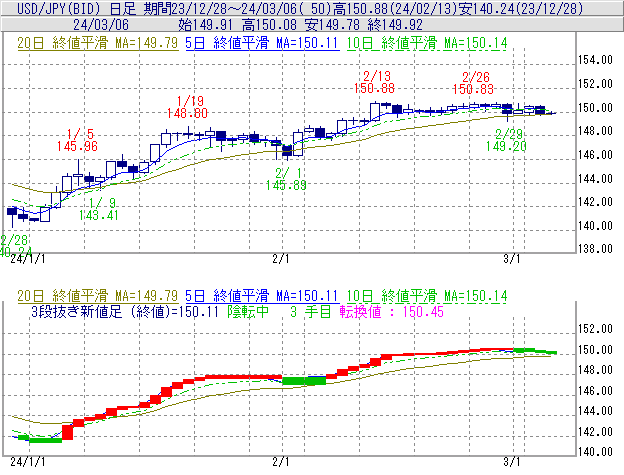The height and width of the screenshot is (475, 624).
Task: Click the 2/26 150.83 peak label
Action: (473, 83)
